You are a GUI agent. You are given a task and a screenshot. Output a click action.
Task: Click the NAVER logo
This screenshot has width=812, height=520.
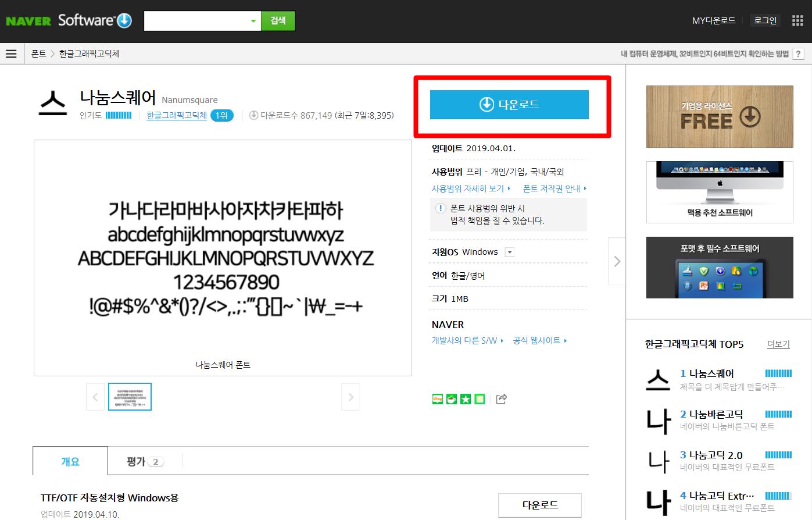point(28,21)
